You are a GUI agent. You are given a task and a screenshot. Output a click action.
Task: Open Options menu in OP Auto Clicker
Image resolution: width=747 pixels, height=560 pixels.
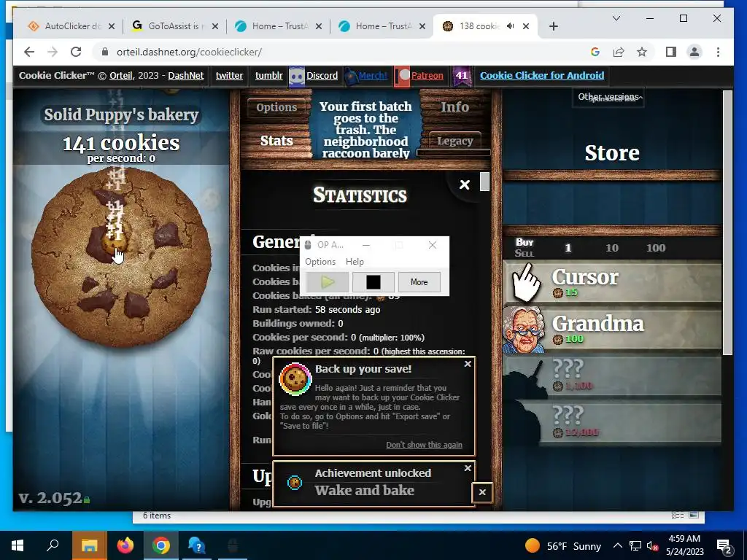coord(320,262)
